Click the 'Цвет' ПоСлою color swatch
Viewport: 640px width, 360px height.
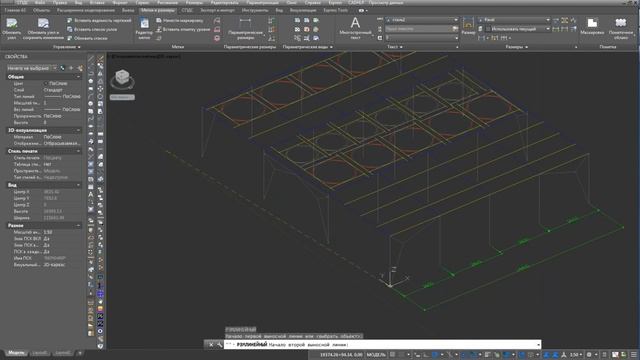tap(46, 83)
